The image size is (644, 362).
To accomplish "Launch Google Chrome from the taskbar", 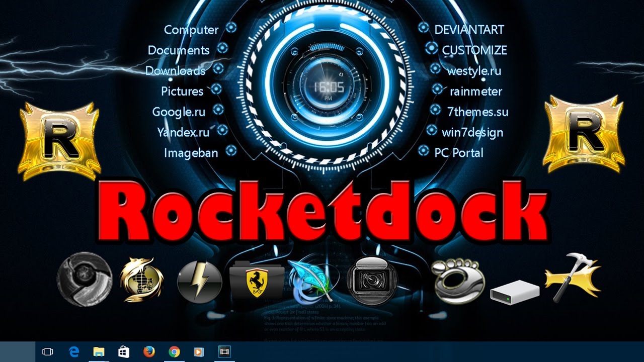I will click(174, 352).
